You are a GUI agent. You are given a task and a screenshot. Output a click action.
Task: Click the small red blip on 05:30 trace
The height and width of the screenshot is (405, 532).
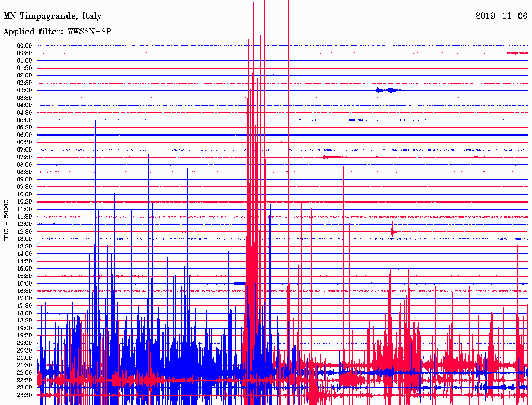click(x=122, y=127)
